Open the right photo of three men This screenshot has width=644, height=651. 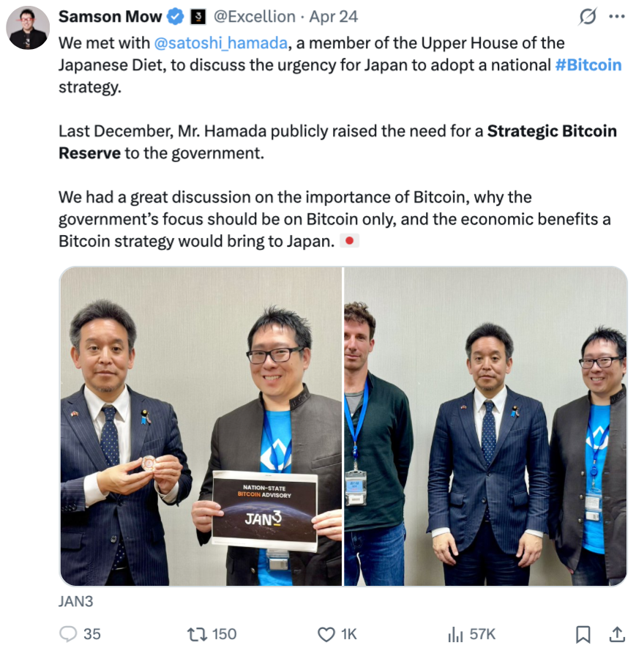(x=485, y=426)
